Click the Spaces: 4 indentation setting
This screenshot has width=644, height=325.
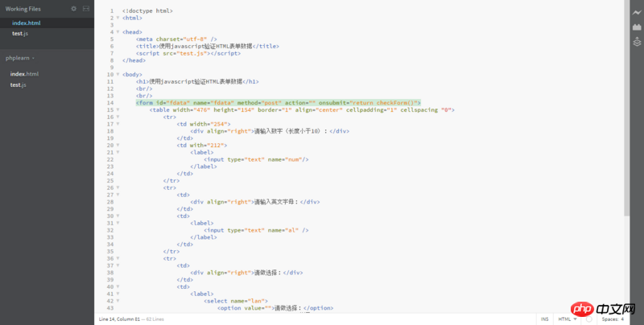(x=613, y=319)
